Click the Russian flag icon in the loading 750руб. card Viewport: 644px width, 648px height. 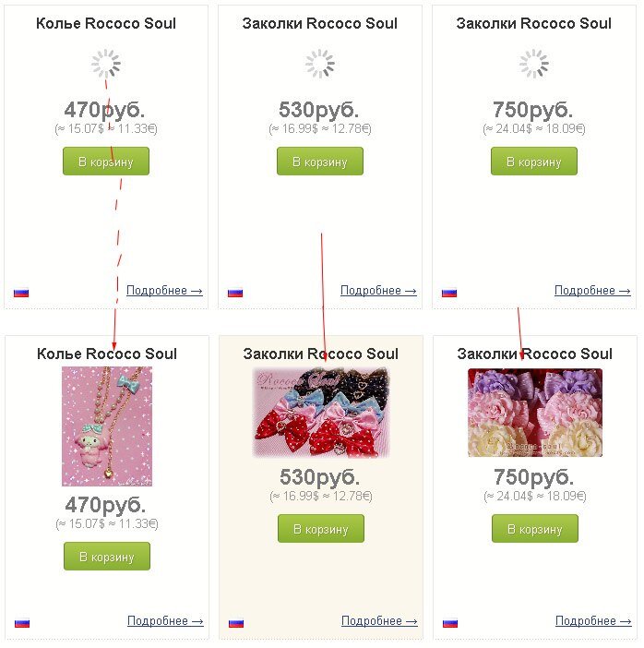449,293
